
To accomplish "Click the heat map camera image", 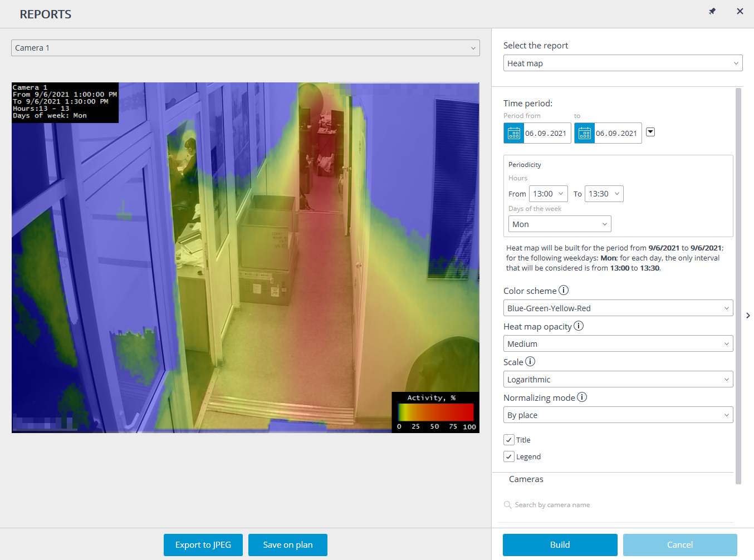I will pyautogui.click(x=246, y=258).
